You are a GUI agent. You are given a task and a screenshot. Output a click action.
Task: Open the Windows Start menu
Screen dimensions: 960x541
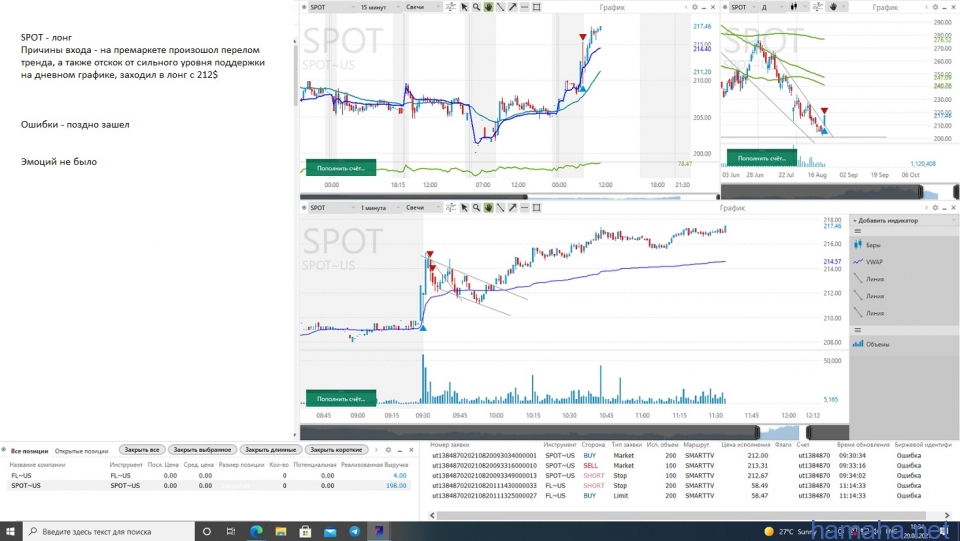click(10, 531)
